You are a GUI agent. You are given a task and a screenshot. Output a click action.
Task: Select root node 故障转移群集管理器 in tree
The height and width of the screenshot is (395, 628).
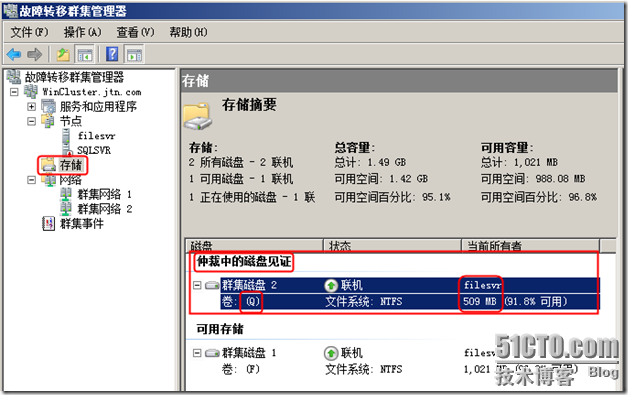[74, 77]
